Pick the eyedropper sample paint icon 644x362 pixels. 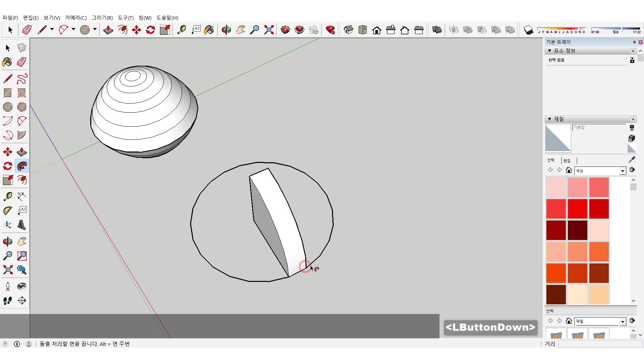coord(632,160)
